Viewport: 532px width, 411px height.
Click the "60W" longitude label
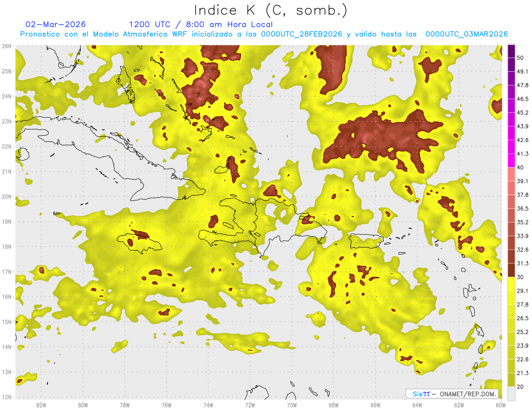[x=501, y=405]
